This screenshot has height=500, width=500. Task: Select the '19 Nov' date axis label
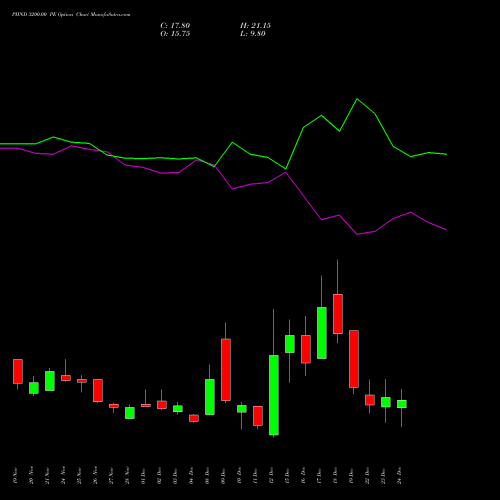pos(15,476)
